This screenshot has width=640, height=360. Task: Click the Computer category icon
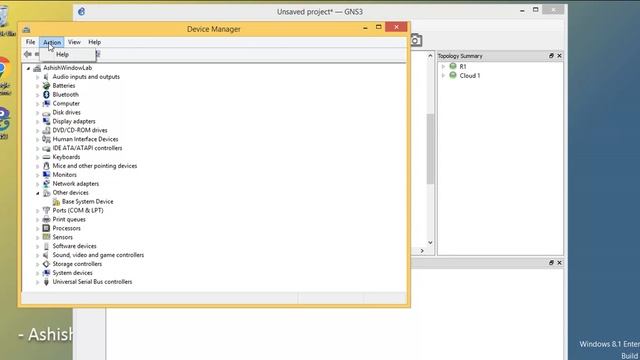pos(46,104)
